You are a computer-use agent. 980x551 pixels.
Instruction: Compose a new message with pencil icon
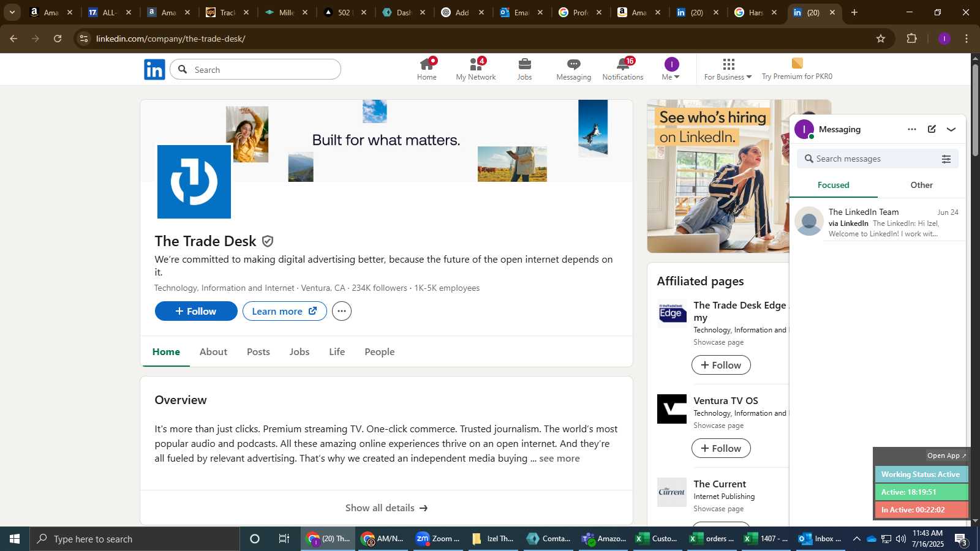tap(932, 129)
